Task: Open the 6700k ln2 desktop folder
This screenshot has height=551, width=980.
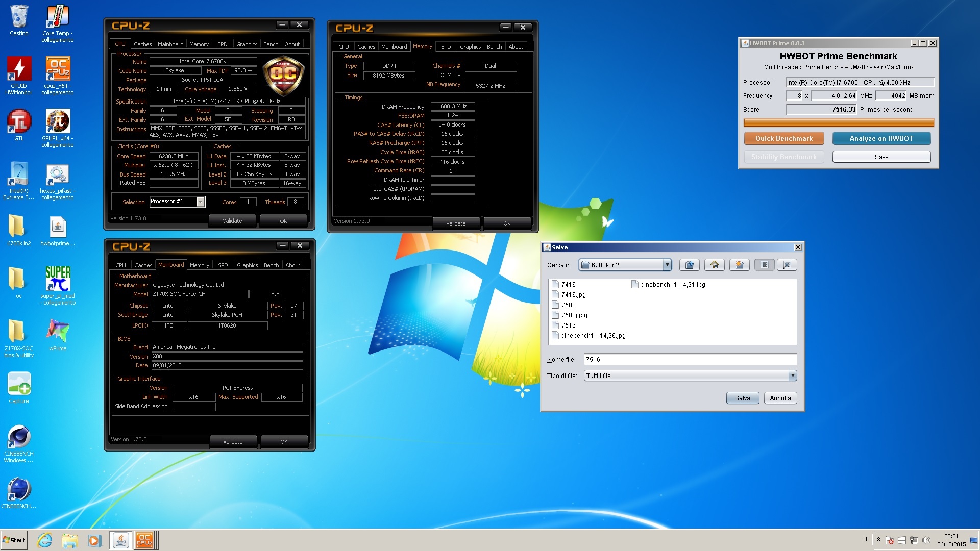Action: tap(19, 231)
